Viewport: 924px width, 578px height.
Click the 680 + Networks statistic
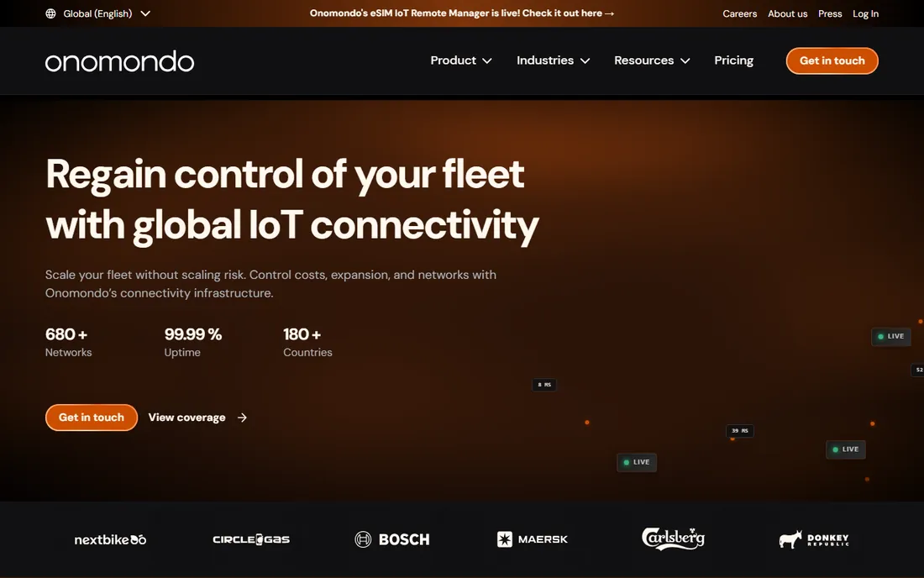click(x=68, y=342)
